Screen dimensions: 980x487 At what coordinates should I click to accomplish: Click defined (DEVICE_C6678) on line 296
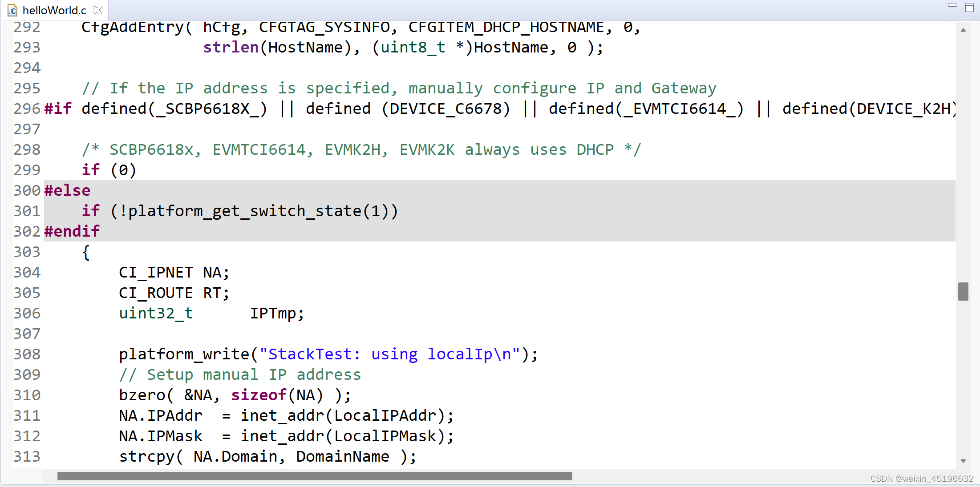tap(408, 109)
